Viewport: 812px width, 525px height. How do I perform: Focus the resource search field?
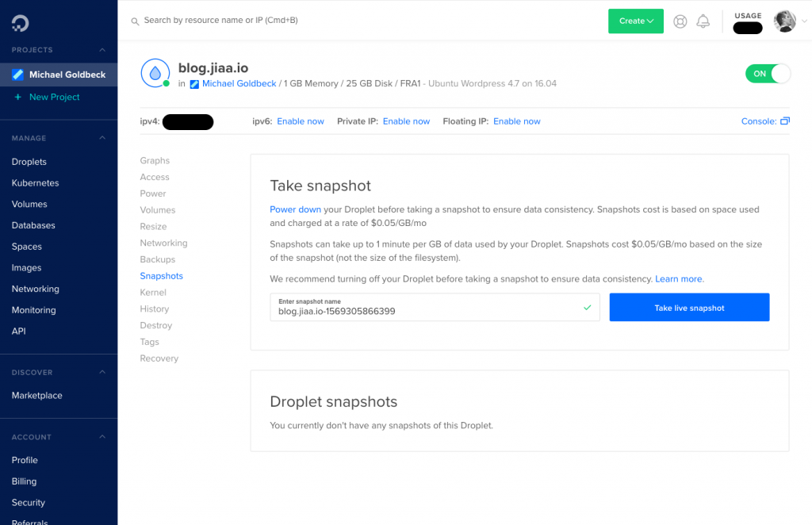pyautogui.click(x=220, y=21)
